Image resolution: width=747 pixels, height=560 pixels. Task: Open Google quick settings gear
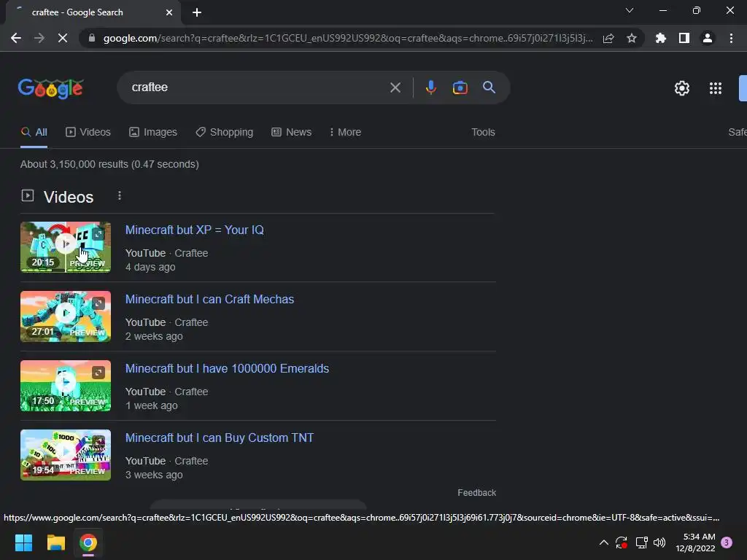pyautogui.click(x=682, y=88)
